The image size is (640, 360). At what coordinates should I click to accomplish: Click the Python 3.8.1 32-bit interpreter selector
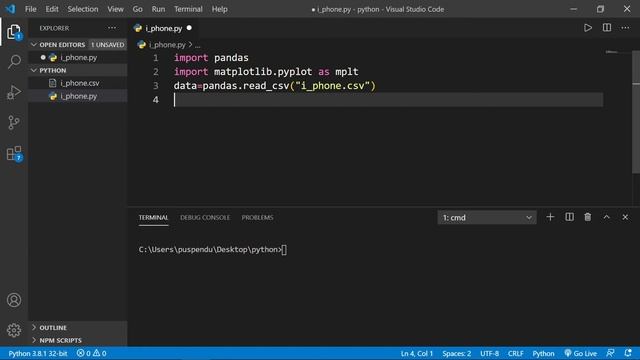point(38,353)
